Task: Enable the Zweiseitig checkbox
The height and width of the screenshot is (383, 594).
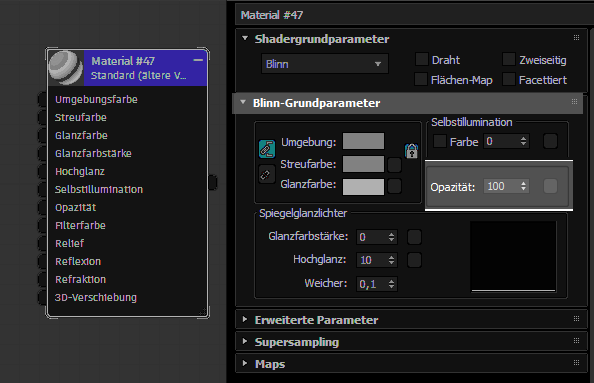Action: [509, 59]
